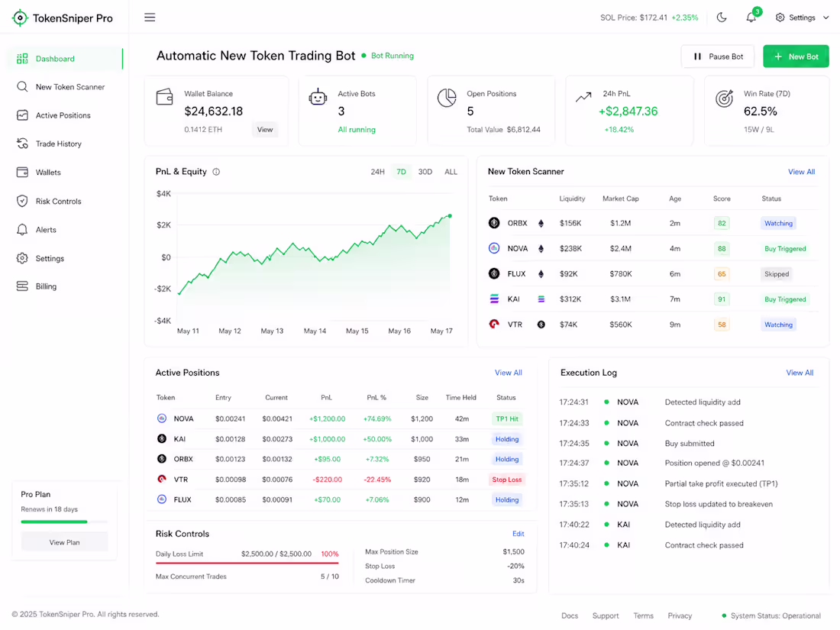Pause the bot with Pause Bot button

(718, 57)
